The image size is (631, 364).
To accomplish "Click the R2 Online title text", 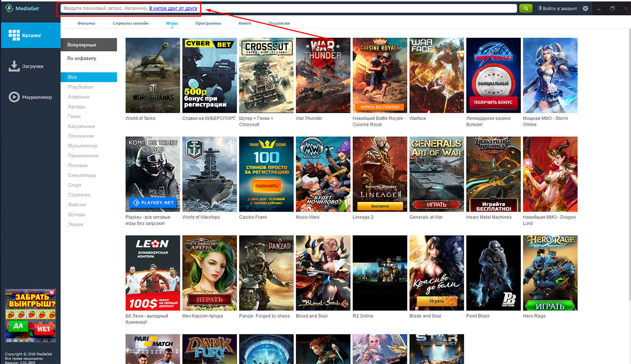I will (363, 316).
